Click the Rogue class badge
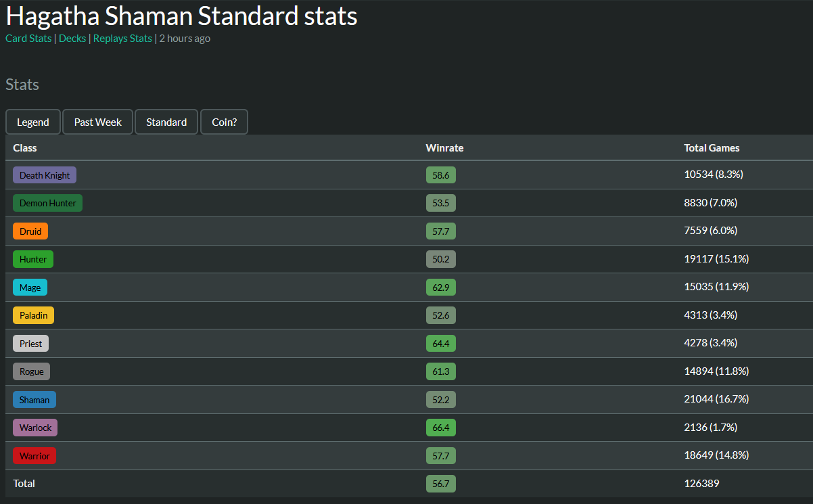Viewport: 813px width, 504px height. pyautogui.click(x=32, y=371)
